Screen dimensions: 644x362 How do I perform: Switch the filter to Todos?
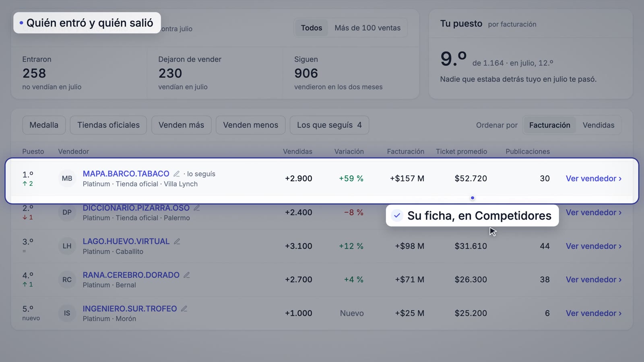coord(312,28)
